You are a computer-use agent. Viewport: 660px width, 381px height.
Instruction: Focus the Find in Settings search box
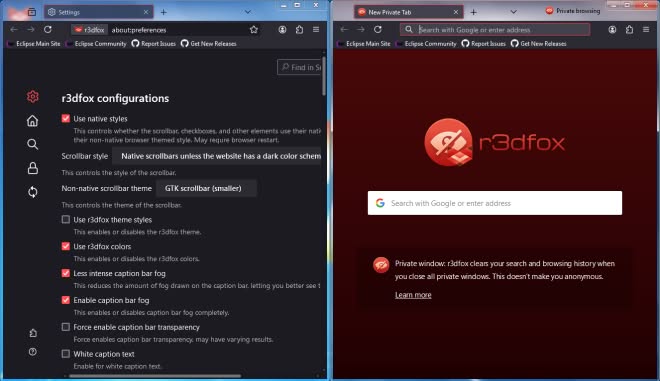tap(300, 67)
